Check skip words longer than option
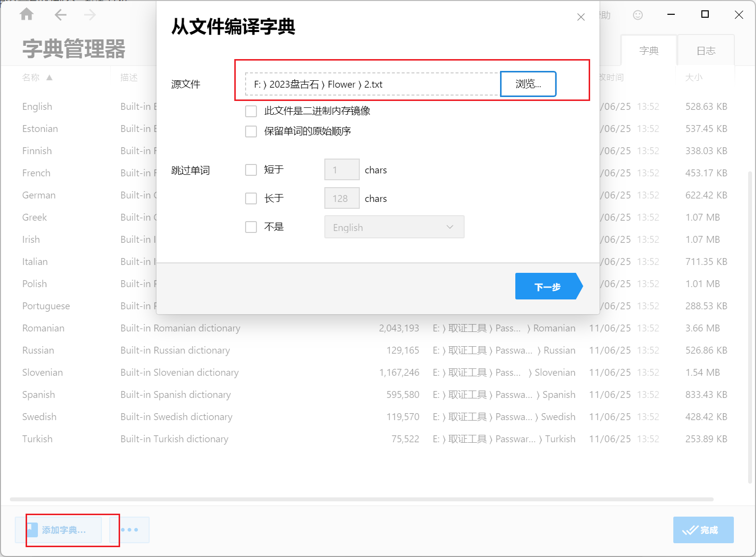This screenshot has width=756, height=557. click(x=251, y=198)
